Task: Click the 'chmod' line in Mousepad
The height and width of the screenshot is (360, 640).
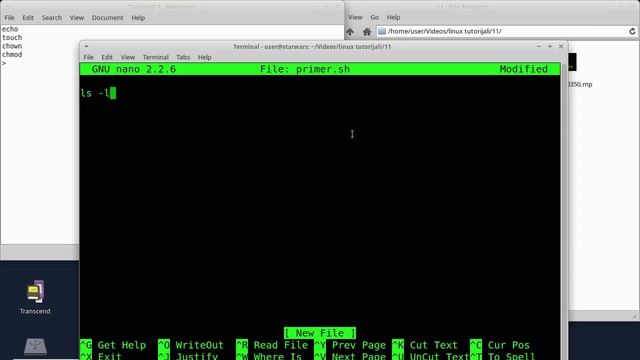Action: pyautogui.click(x=12, y=55)
